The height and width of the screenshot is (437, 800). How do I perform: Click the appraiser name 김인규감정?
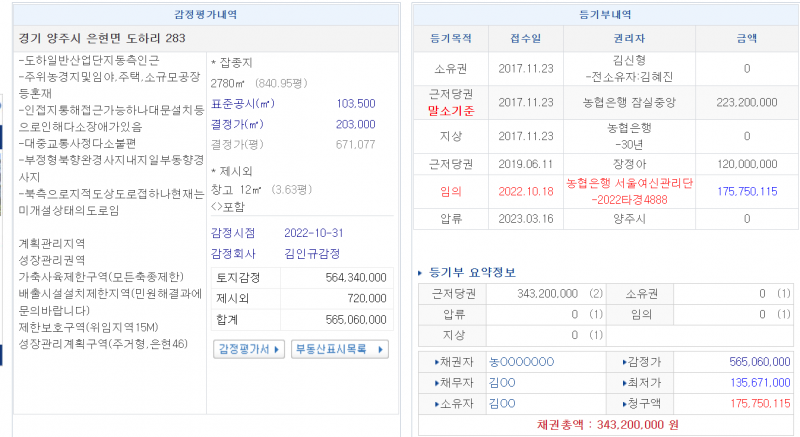click(314, 253)
